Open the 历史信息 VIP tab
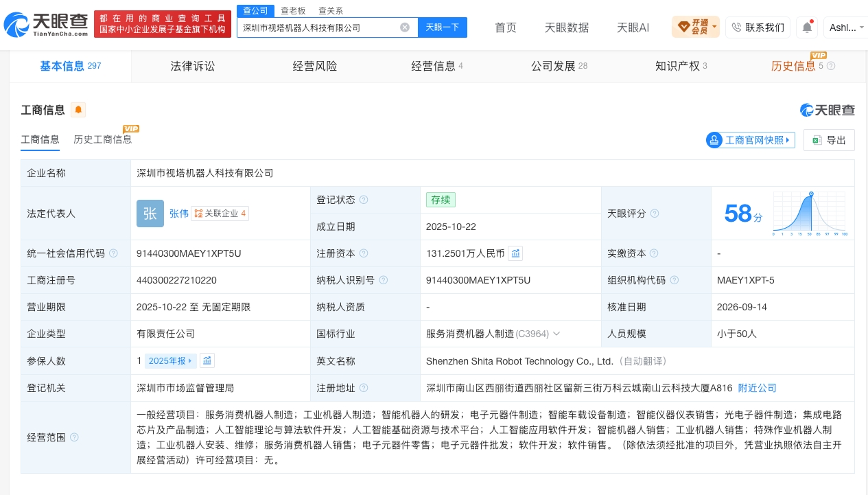 pos(797,66)
